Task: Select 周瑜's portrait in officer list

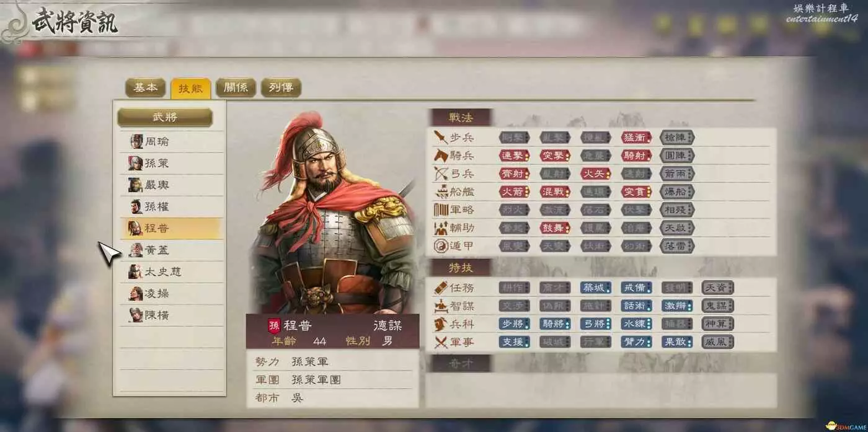Action: (x=136, y=141)
